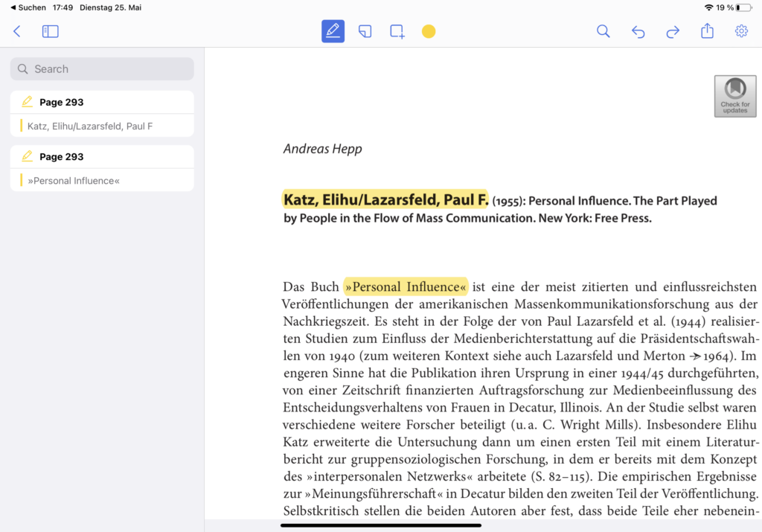The width and height of the screenshot is (762, 532).
Task: Open second Page 293 annotation header
Action: 102,156
